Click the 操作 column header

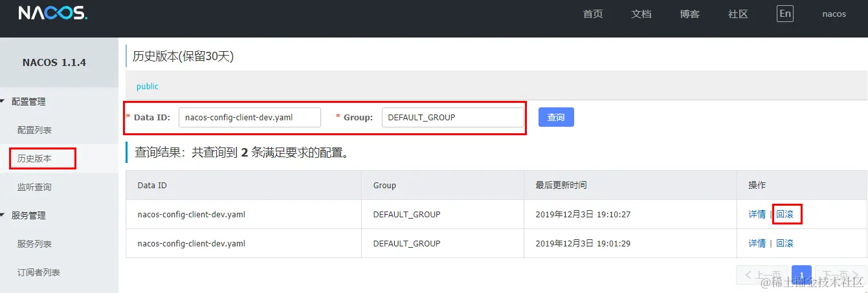pyautogui.click(x=802, y=185)
